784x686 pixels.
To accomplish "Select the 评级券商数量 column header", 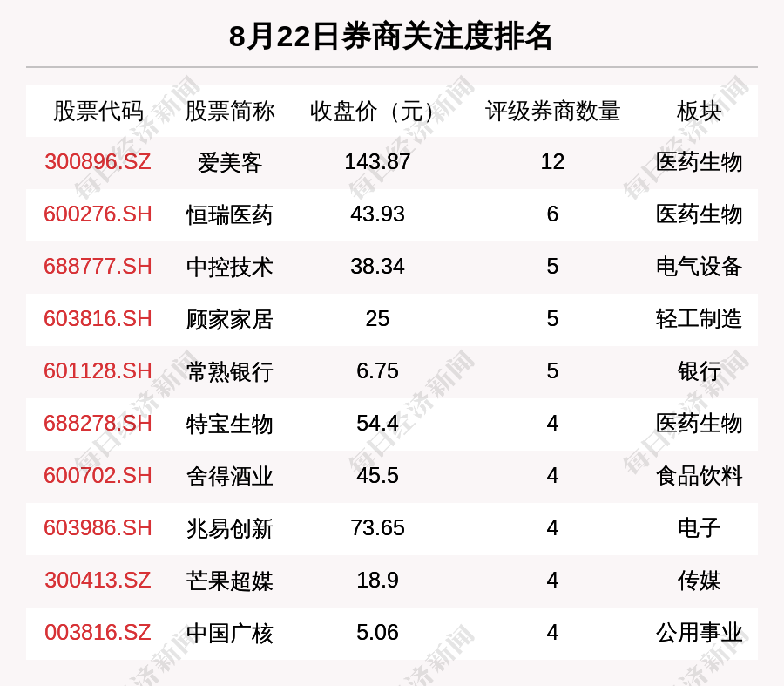I will [x=552, y=111].
